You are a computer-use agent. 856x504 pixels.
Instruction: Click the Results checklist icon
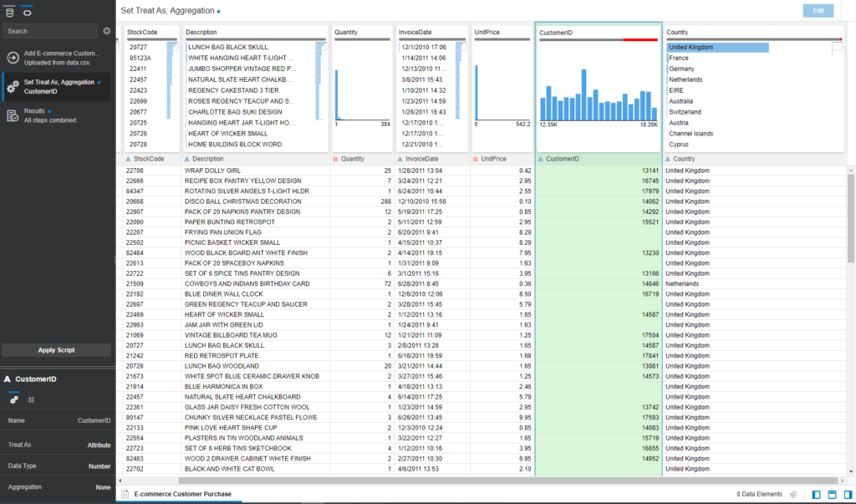(13, 115)
